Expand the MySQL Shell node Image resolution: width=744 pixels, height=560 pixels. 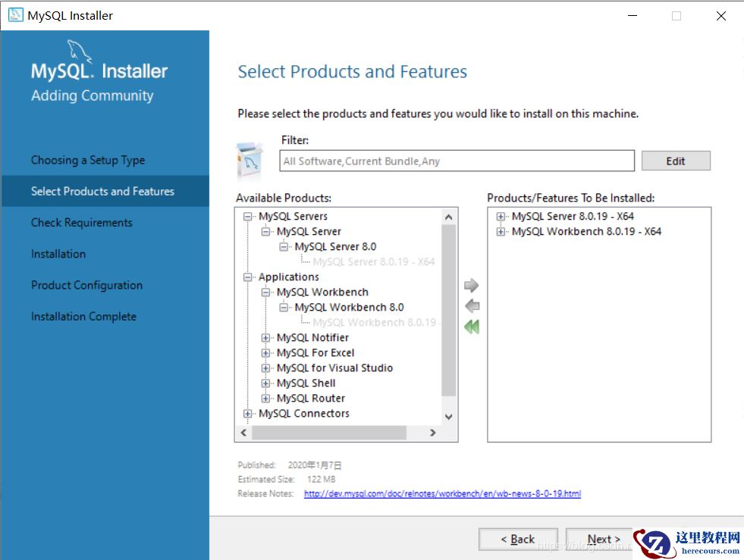pyautogui.click(x=265, y=383)
